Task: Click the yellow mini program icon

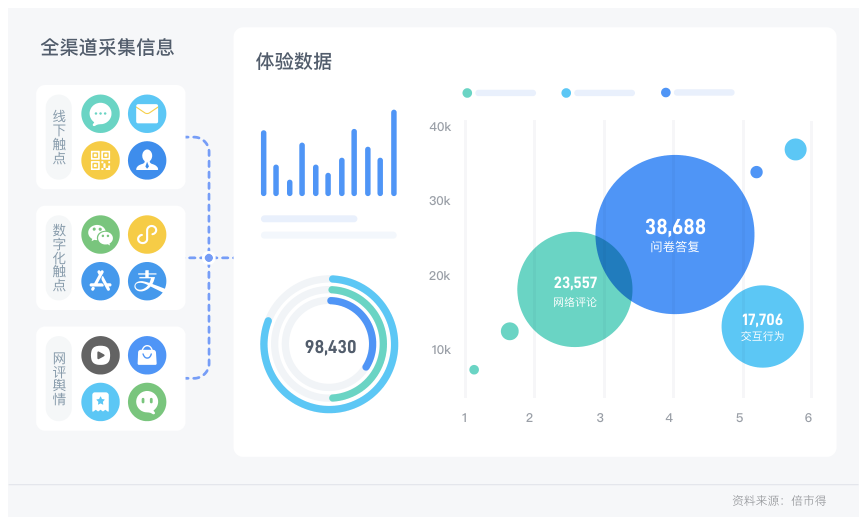Action: [147, 235]
